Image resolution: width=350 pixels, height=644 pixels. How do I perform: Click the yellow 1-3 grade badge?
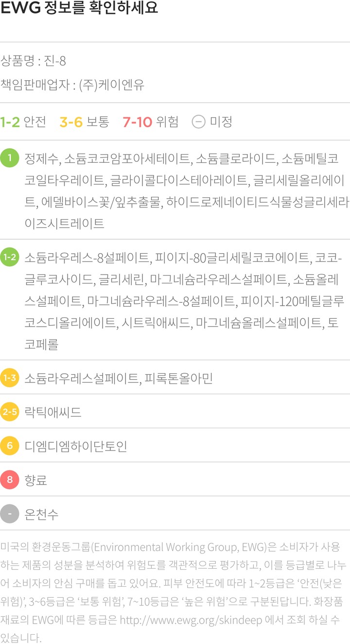tap(10, 378)
